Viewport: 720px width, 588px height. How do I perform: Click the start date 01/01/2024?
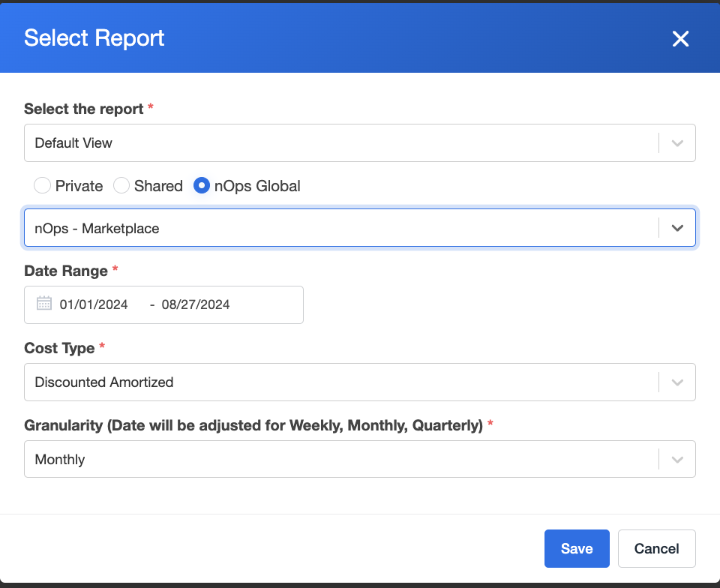coord(94,304)
